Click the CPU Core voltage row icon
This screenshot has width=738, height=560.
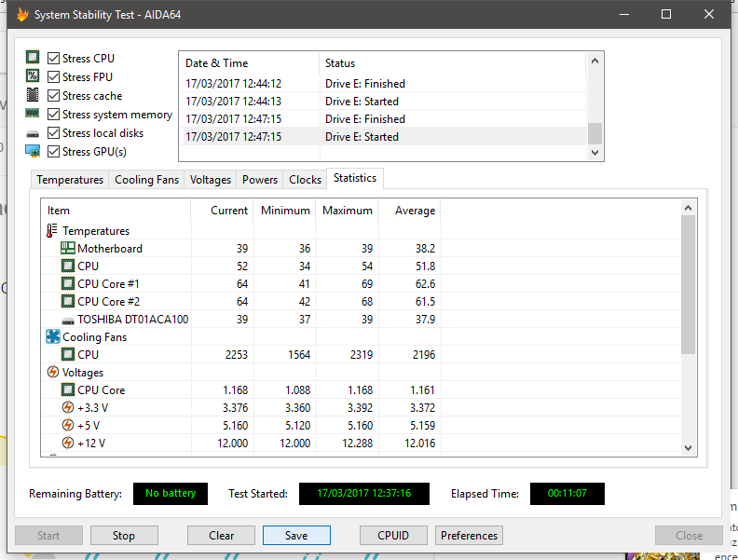click(x=68, y=389)
